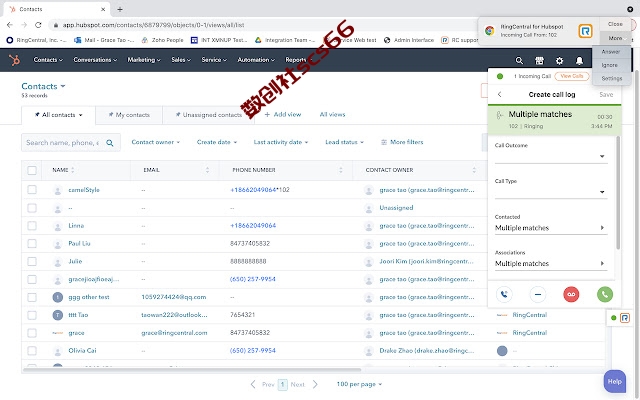Click the Help button
The image size is (640, 400).
point(615,381)
